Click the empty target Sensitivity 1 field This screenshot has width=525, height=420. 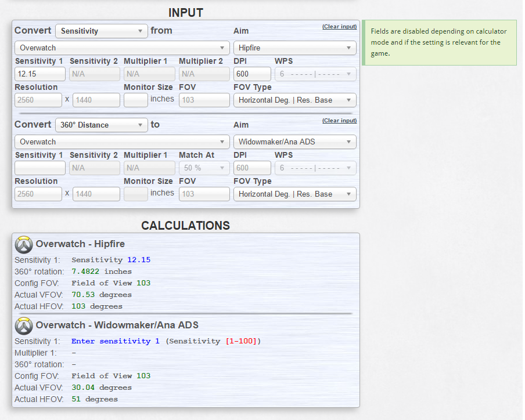click(40, 168)
